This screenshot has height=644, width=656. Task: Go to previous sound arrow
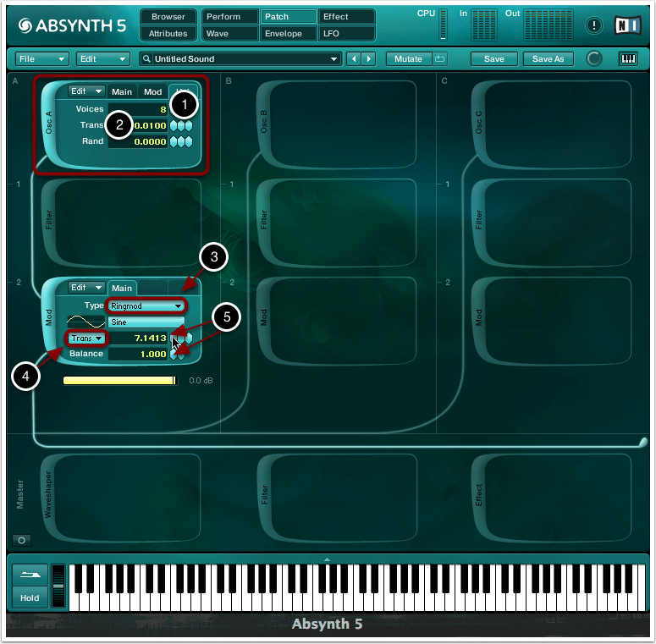(354, 59)
